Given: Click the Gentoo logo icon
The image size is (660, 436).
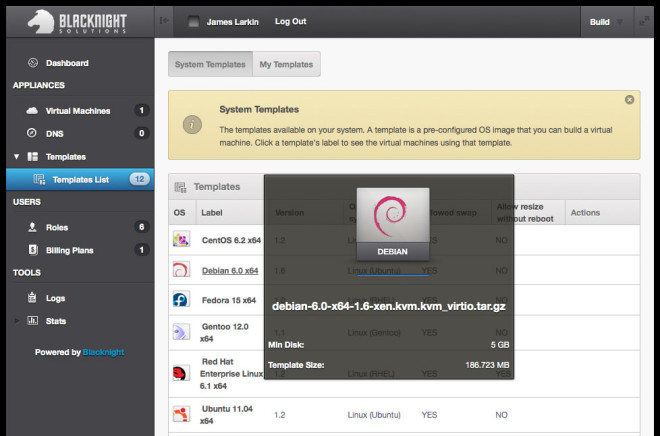Looking at the screenshot, I should tap(181, 332).
